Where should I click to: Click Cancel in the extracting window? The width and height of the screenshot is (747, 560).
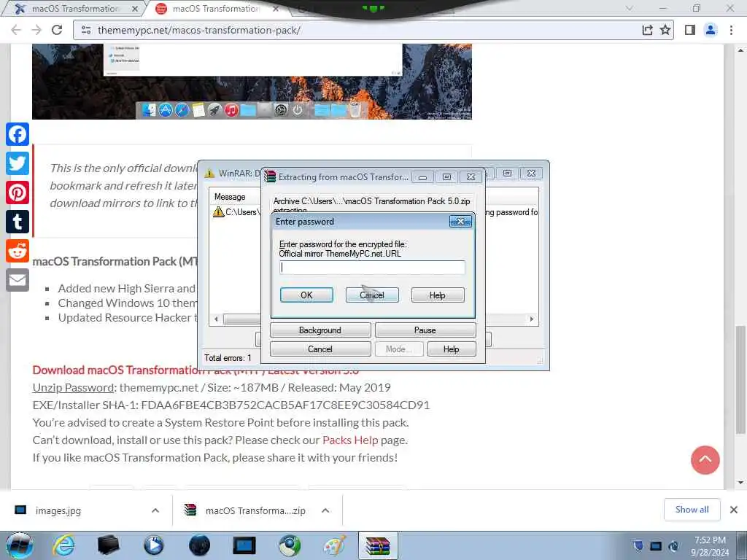coord(320,349)
